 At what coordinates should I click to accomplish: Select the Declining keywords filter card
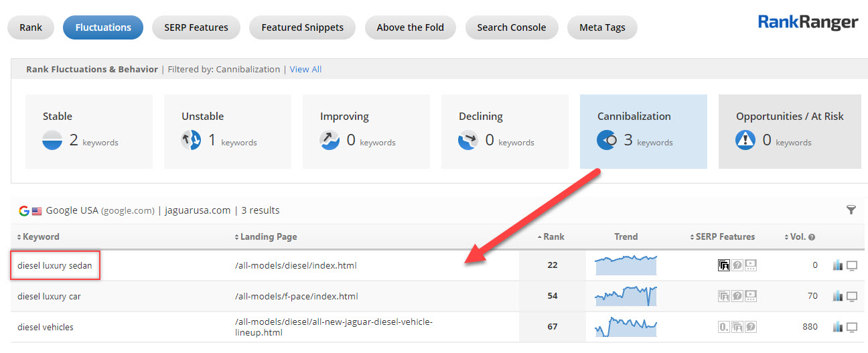pos(504,131)
